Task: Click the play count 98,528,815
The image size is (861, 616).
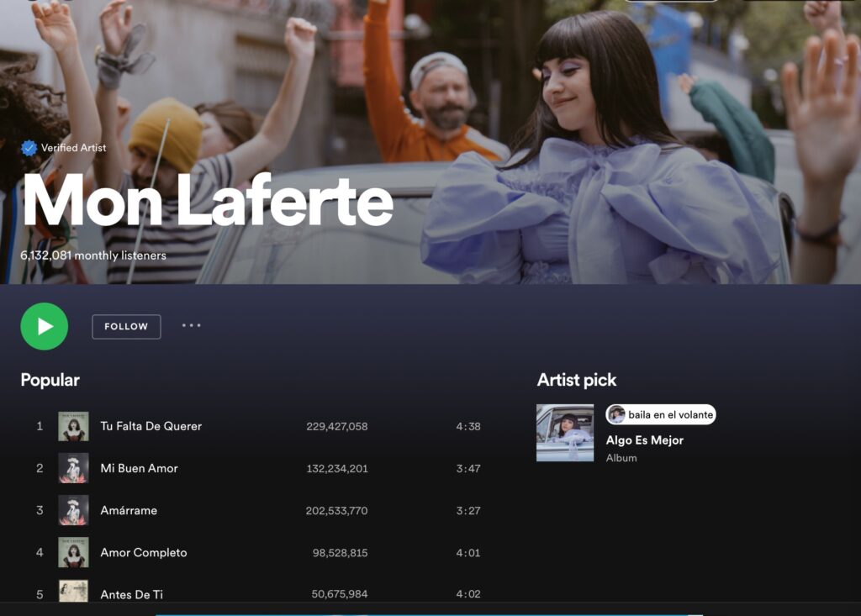Action: pyautogui.click(x=341, y=553)
